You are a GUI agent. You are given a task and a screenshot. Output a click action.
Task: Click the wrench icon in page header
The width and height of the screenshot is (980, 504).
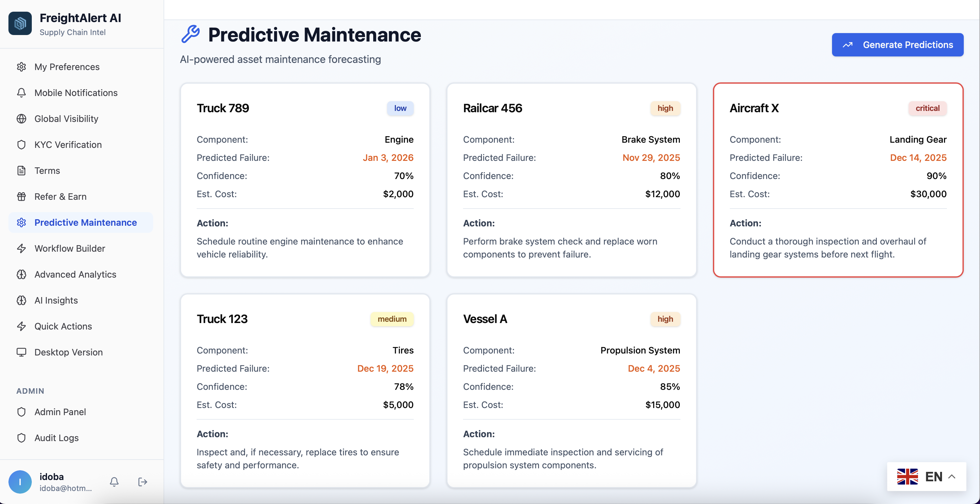[x=190, y=34]
